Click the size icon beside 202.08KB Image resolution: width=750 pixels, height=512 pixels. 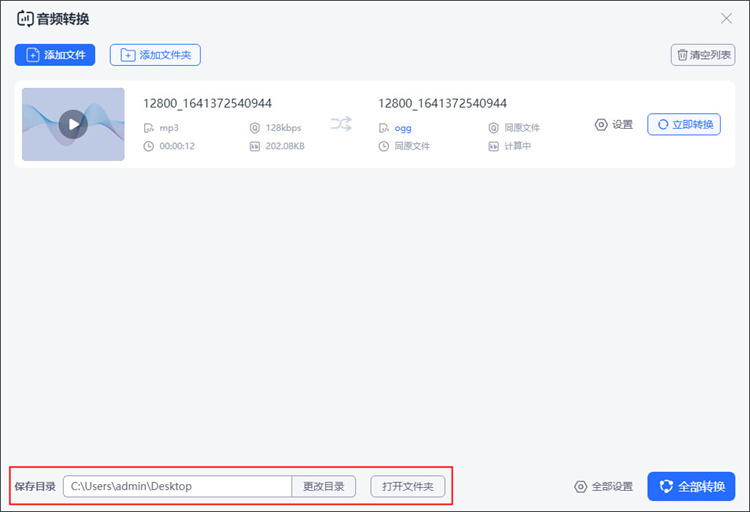pyautogui.click(x=254, y=146)
